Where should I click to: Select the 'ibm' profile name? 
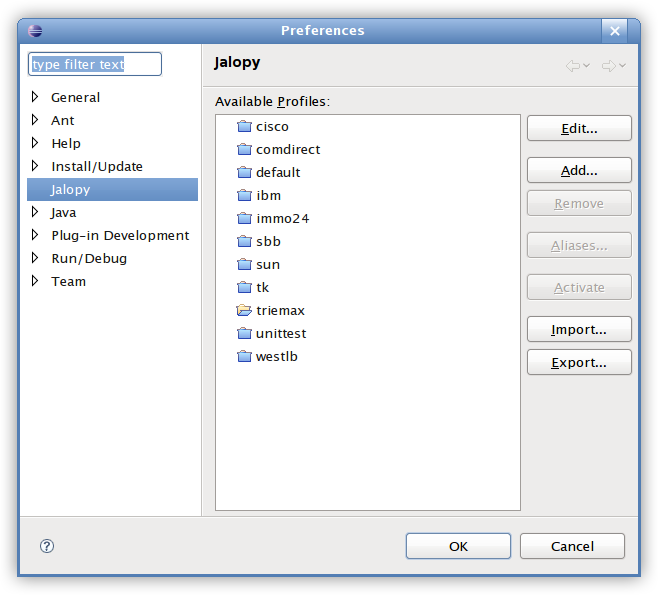(269, 196)
